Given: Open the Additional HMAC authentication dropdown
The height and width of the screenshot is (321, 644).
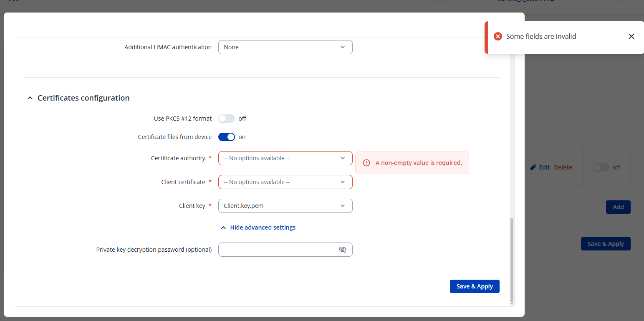Looking at the screenshot, I should [285, 47].
